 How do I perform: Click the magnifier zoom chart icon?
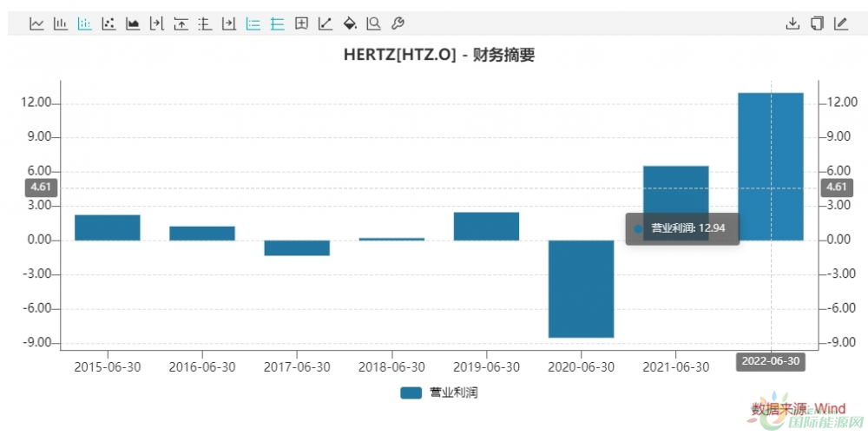[x=373, y=23]
